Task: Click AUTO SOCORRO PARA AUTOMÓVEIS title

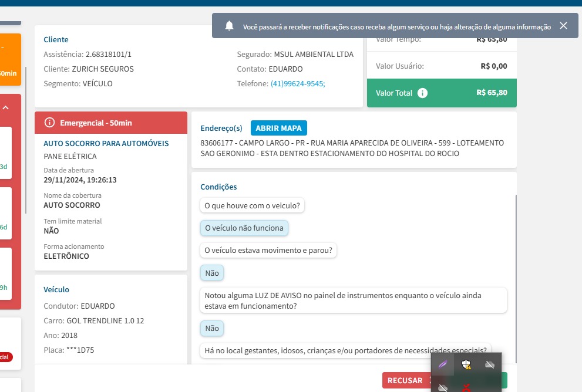Action: pos(106,144)
